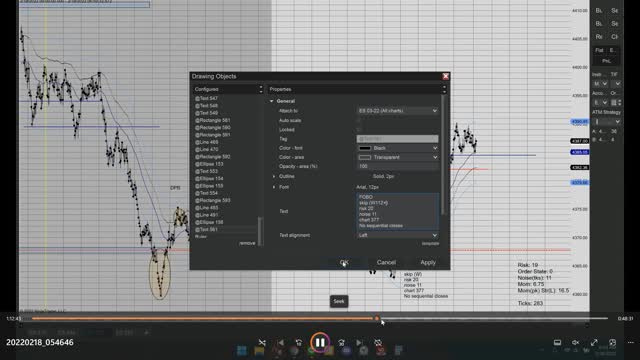Cancel the Drawing Objects dialog
Screen dimensions: 640x360
coord(386,262)
